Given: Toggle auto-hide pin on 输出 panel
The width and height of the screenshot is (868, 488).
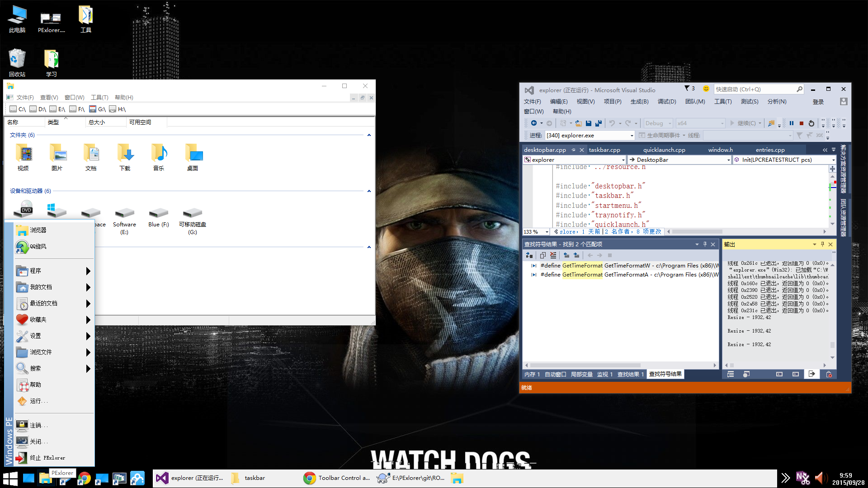Looking at the screenshot, I should [822, 244].
